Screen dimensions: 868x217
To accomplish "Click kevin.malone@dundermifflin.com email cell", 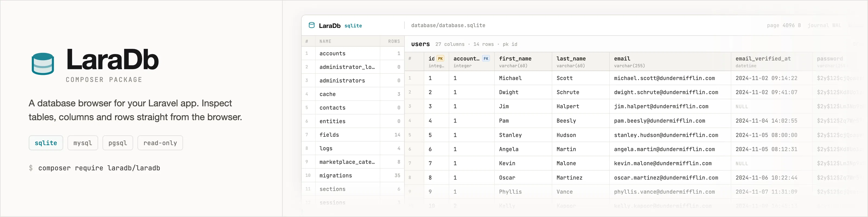I will tap(670, 163).
